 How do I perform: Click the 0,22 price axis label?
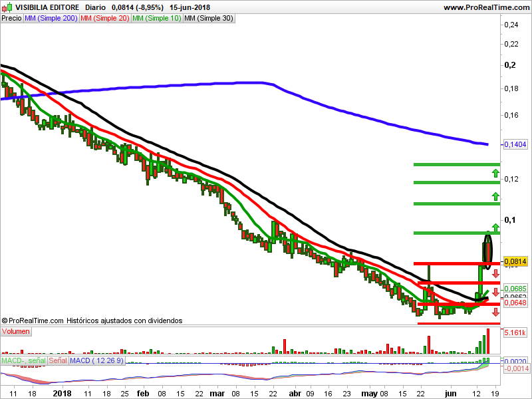[511, 44]
